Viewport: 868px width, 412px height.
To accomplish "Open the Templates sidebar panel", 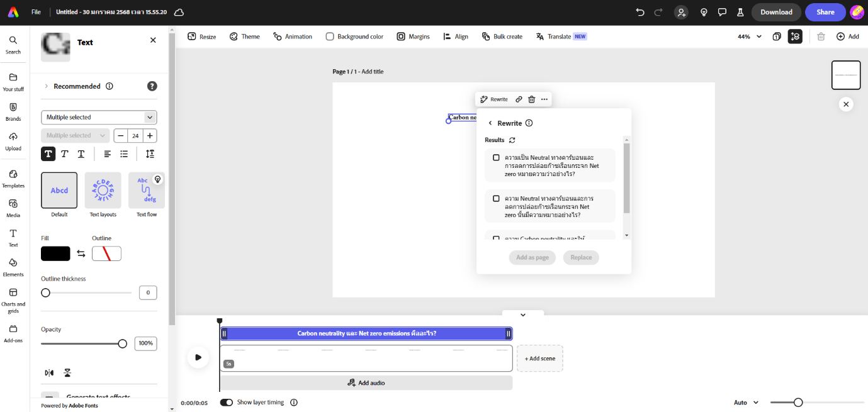I will (x=13, y=178).
